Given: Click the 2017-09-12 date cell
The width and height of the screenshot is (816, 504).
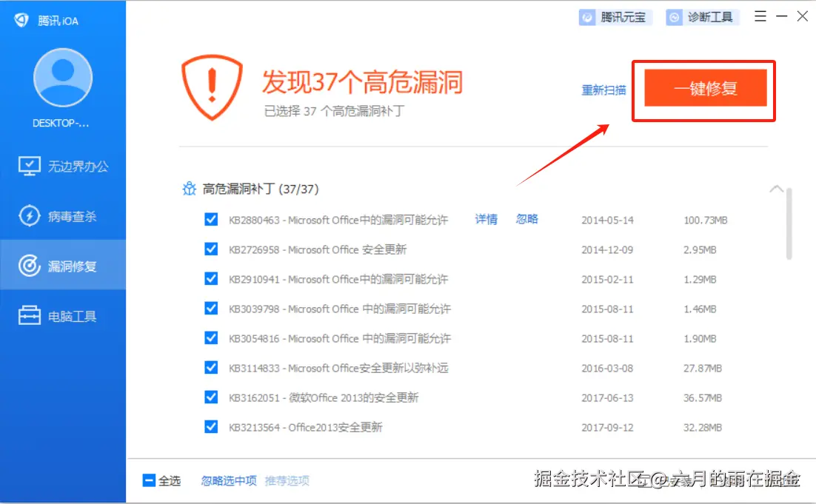Looking at the screenshot, I should click(x=607, y=428).
